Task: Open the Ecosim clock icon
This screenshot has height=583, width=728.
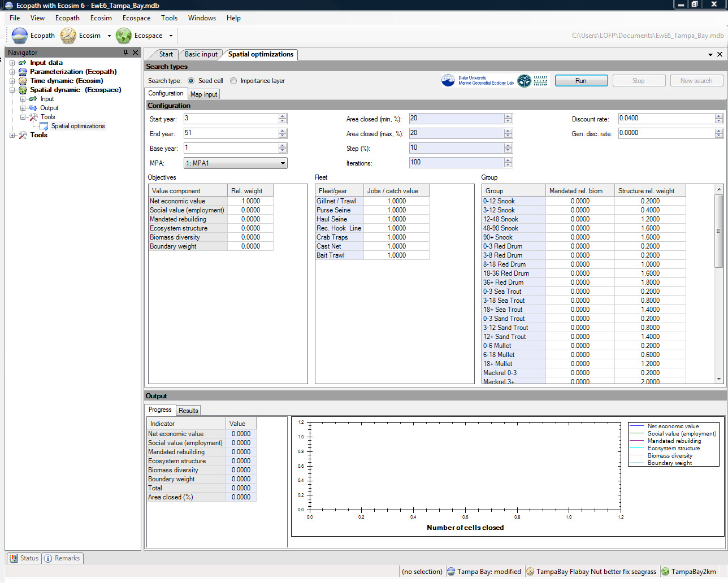Action: (x=68, y=36)
